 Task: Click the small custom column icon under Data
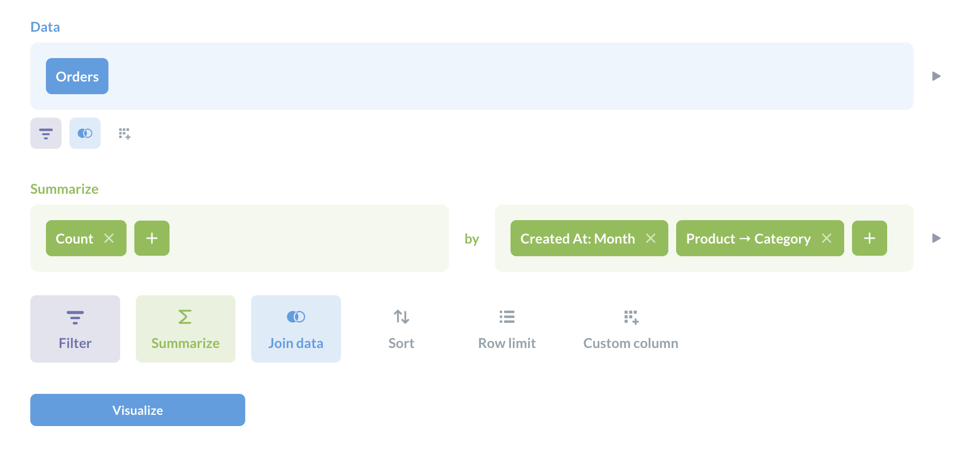125,133
